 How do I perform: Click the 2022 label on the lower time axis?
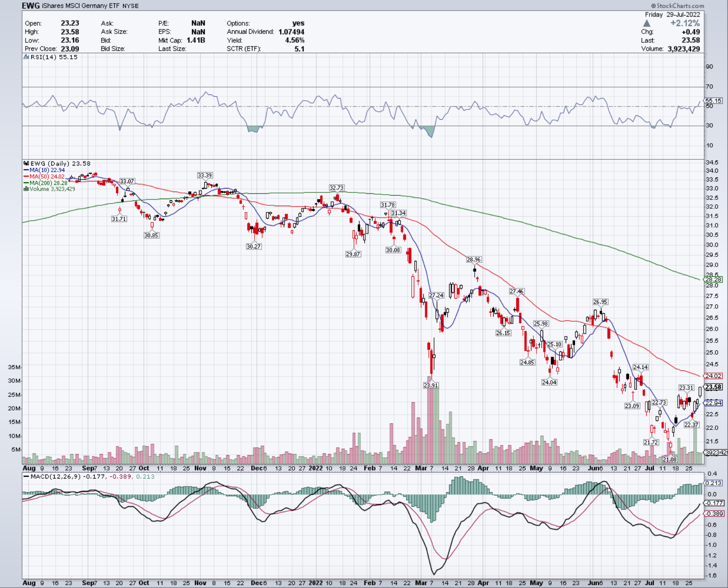coord(316,583)
